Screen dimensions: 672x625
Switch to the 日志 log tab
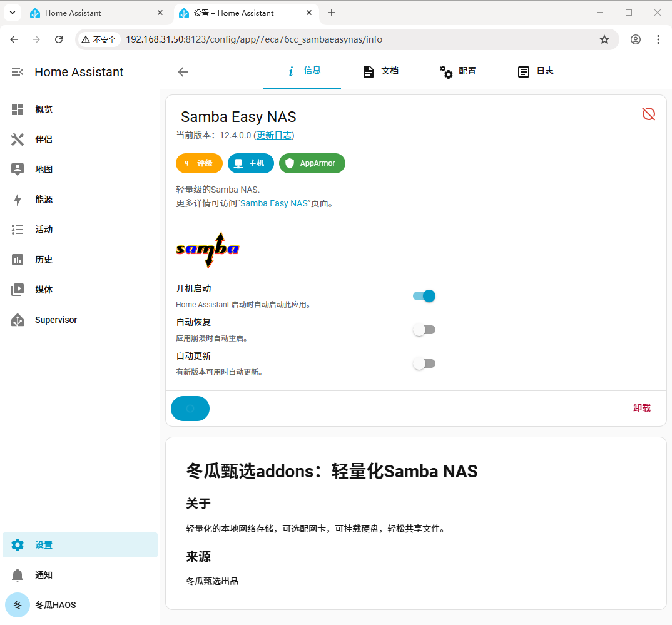click(x=536, y=71)
